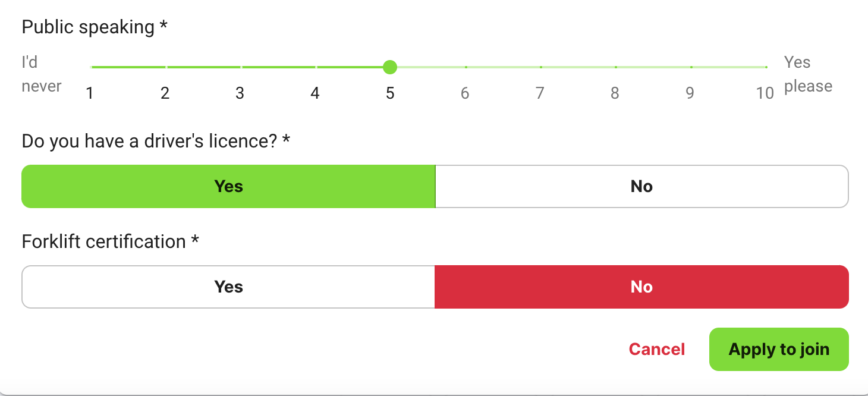
Task: Click the Public speaking question title
Action: [x=95, y=26]
